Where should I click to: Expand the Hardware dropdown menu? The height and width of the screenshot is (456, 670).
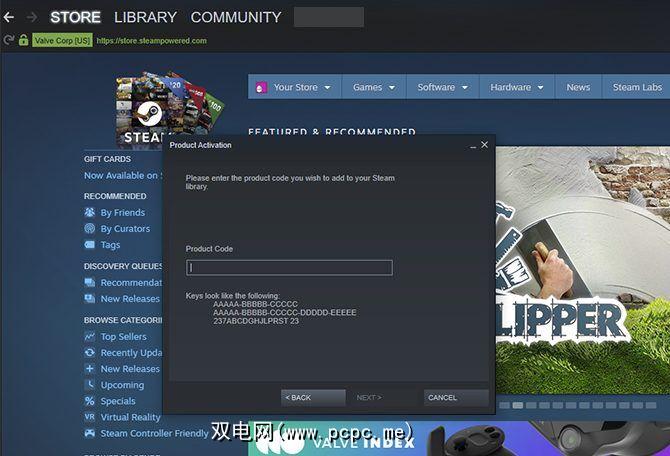point(517,87)
